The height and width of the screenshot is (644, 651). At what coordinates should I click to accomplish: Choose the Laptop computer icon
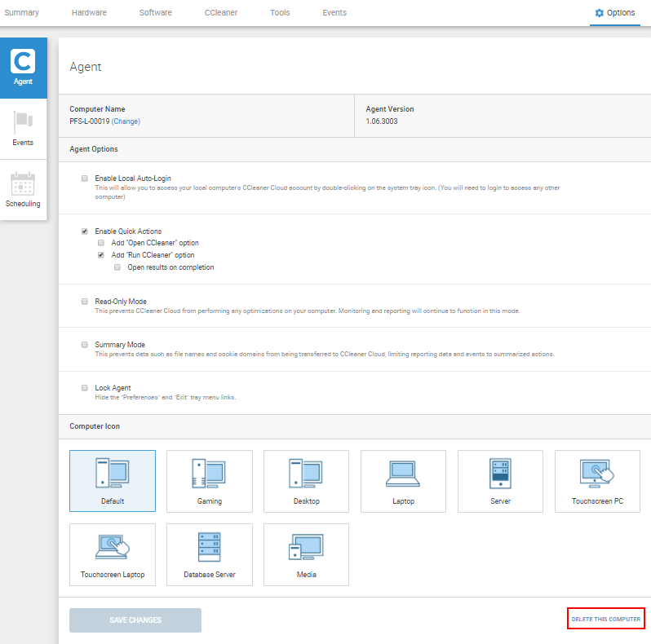(403, 481)
